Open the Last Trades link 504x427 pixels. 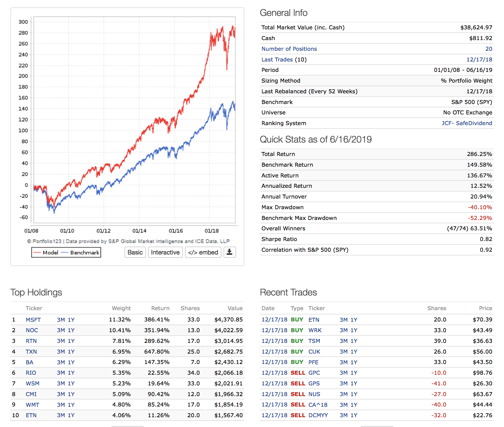click(x=277, y=60)
